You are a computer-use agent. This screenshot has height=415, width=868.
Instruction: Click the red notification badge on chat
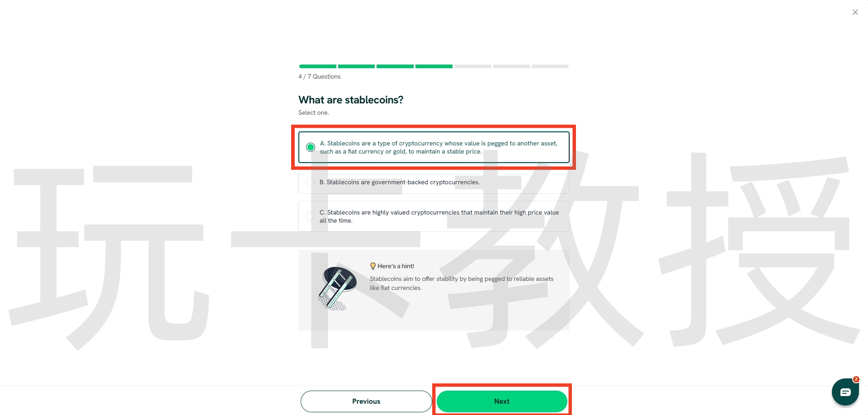click(856, 379)
